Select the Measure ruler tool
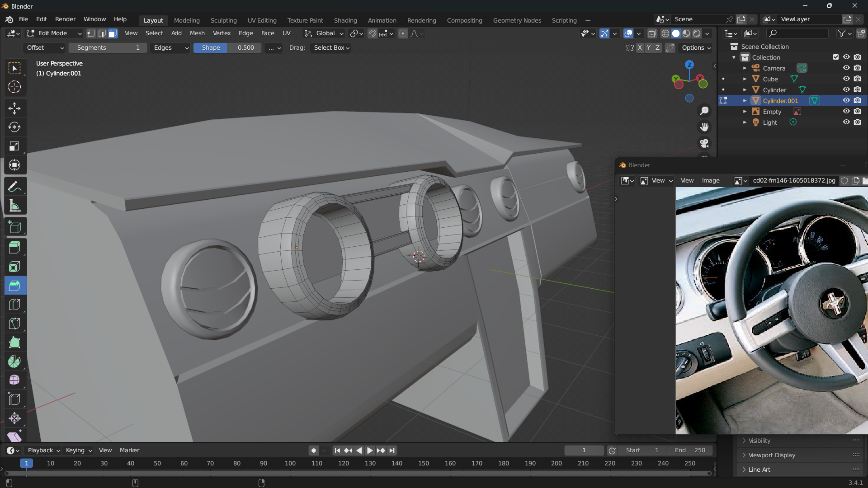 pyautogui.click(x=14, y=206)
